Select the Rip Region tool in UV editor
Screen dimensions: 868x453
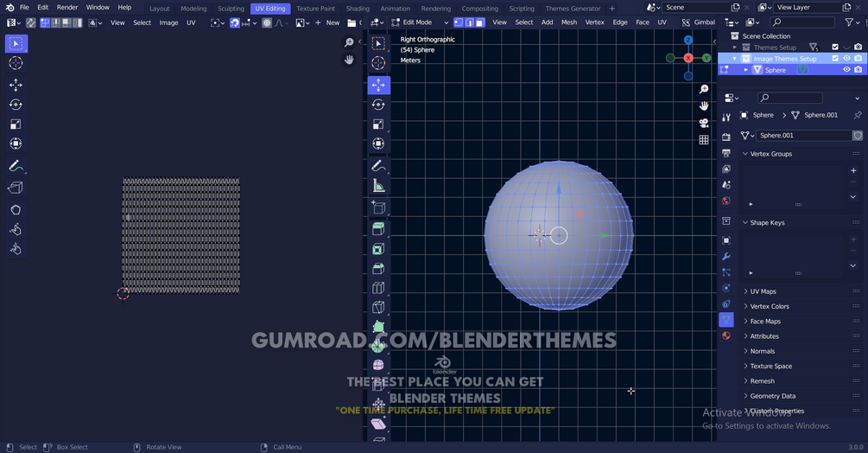[x=16, y=188]
